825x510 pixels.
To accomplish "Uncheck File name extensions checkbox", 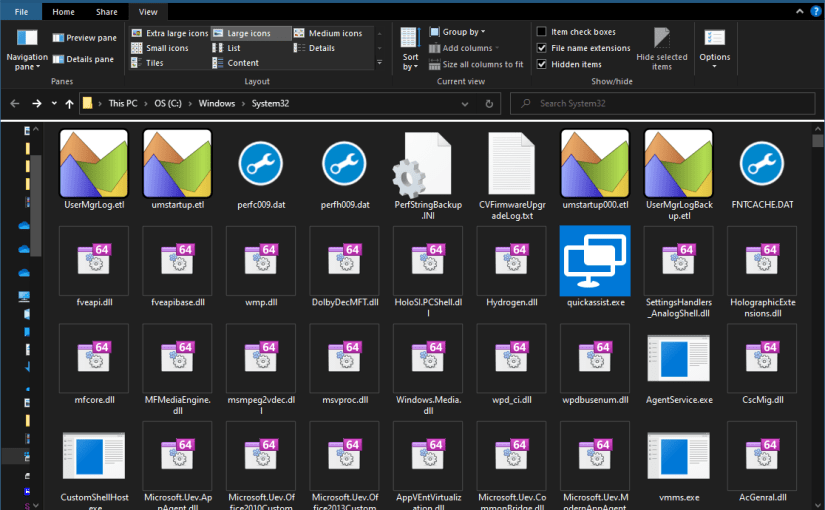I will pyautogui.click(x=542, y=48).
